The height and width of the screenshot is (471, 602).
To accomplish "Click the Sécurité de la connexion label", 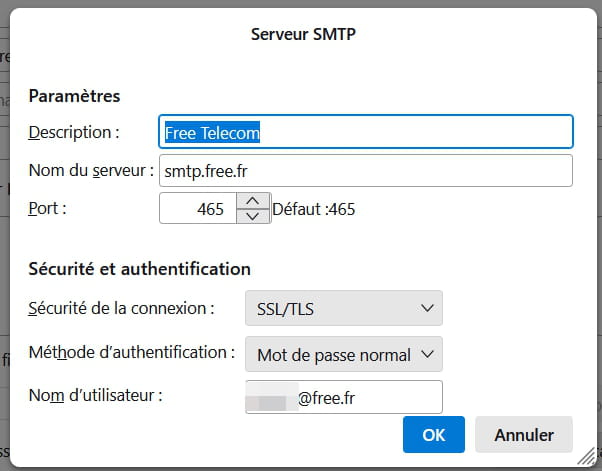I will 122,308.
